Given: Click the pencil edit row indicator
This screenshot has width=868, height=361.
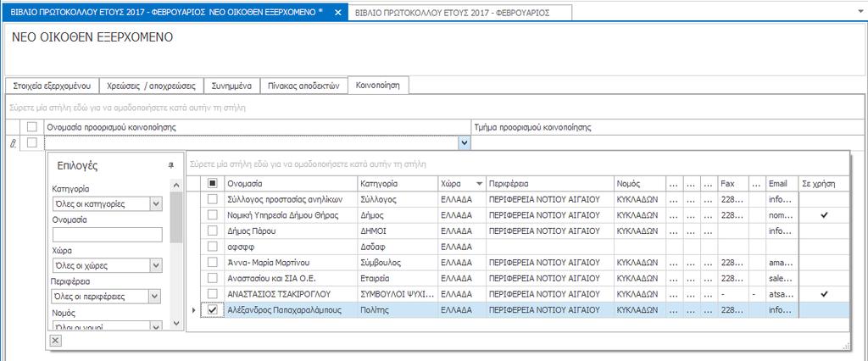Looking at the screenshot, I should click(14, 143).
